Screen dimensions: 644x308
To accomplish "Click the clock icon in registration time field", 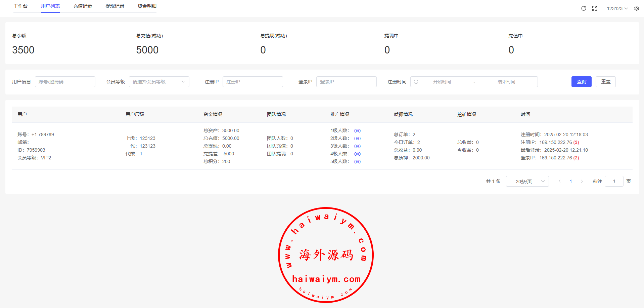I will pos(416,82).
